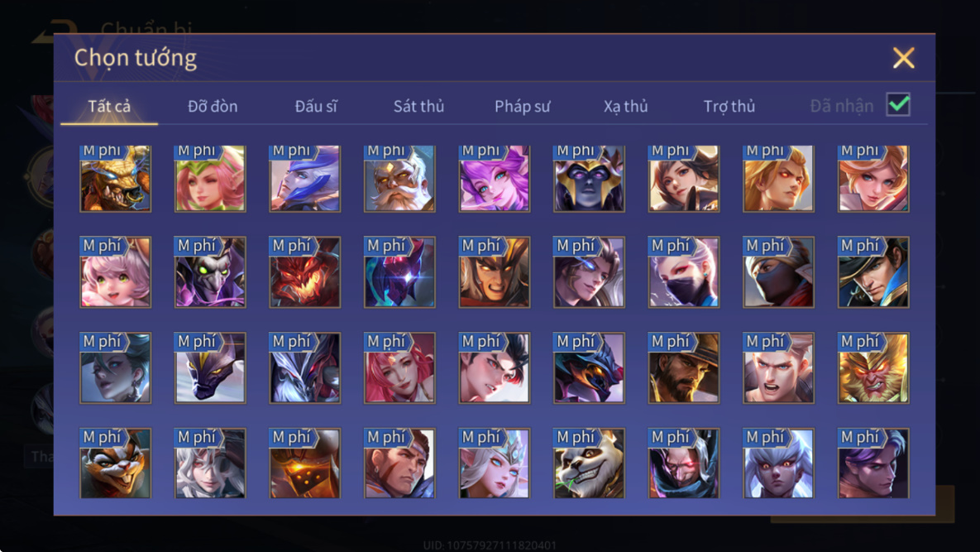The image size is (980, 552).
Task: Choose the bearded cowboy hat hero
Action: click(x=684, y=367)
